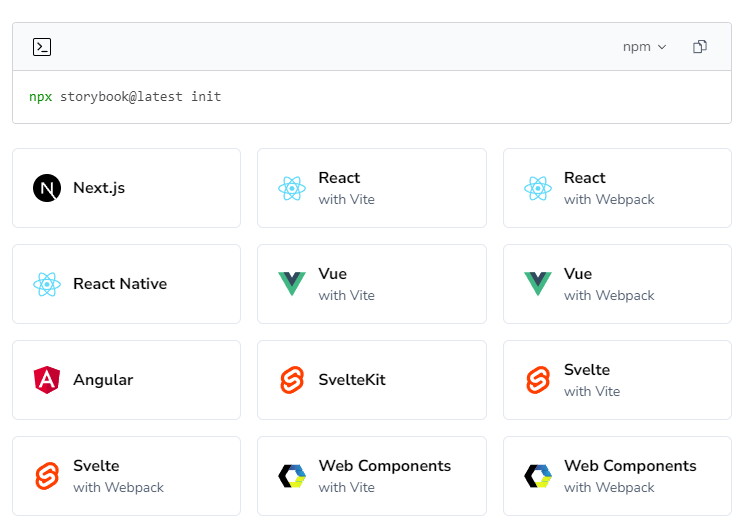Click the Svelte with Webpack logo
The width and height of the screenshot is (744, 528).
tap(47, 476)
